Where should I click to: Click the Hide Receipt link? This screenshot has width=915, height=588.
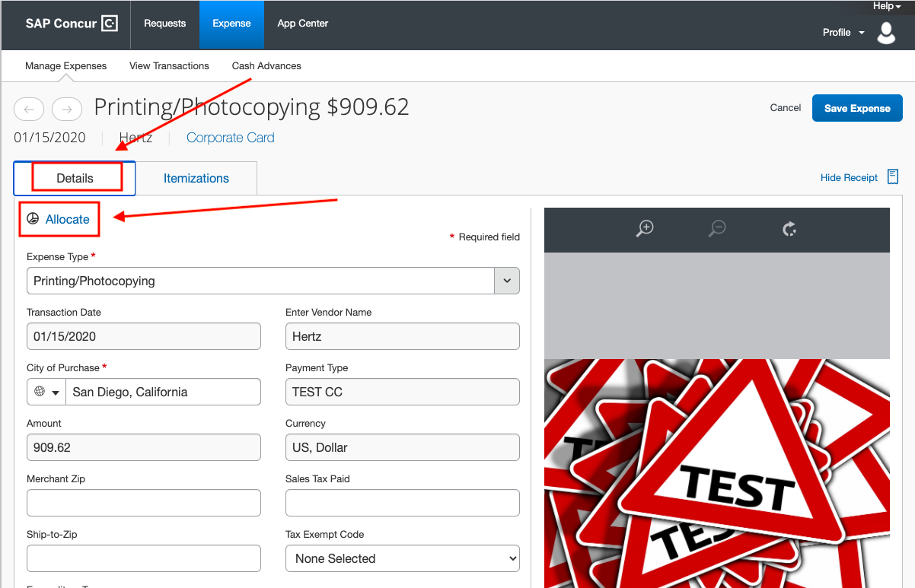(x=850, y=177)
